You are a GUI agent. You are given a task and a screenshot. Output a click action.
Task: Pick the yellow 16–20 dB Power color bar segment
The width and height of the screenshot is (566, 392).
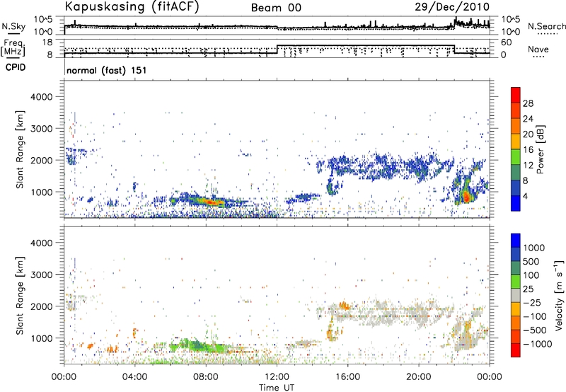516,141
